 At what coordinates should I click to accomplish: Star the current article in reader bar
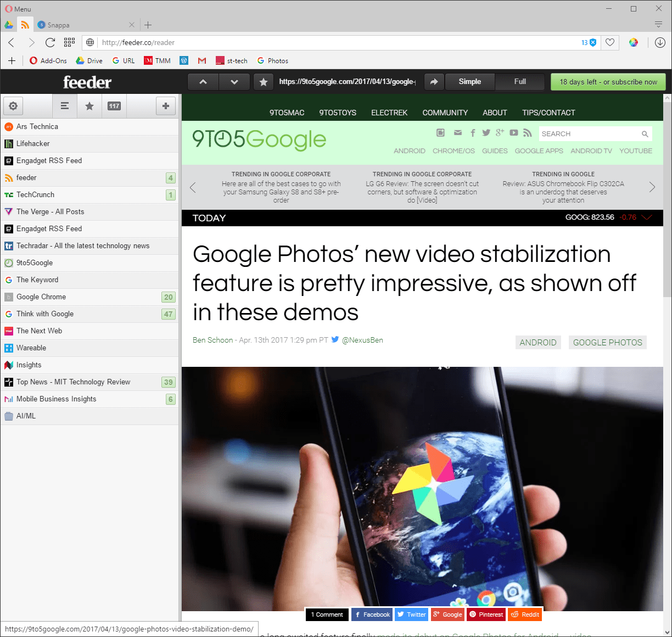pyautogui.click(x=264, y=82)
